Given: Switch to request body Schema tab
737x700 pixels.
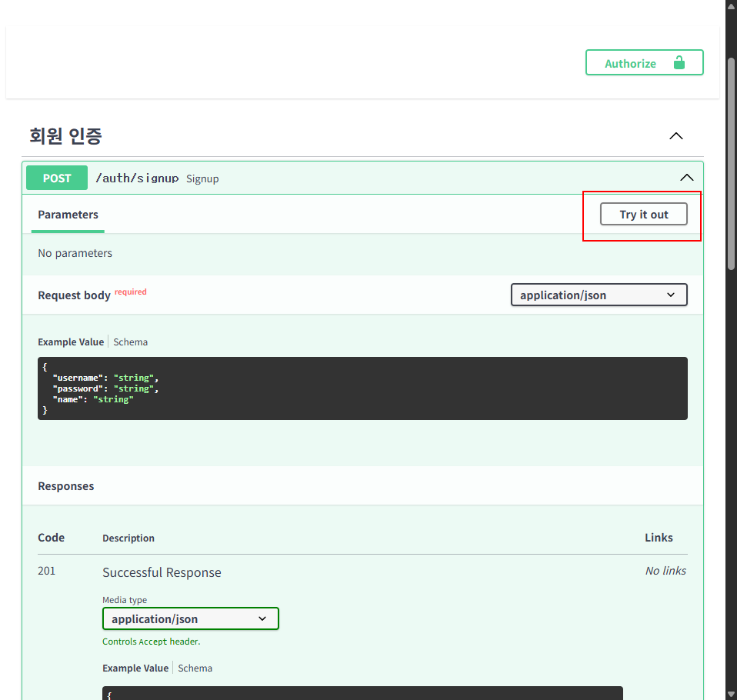Looking at the screenshot, I should [130, 342].
